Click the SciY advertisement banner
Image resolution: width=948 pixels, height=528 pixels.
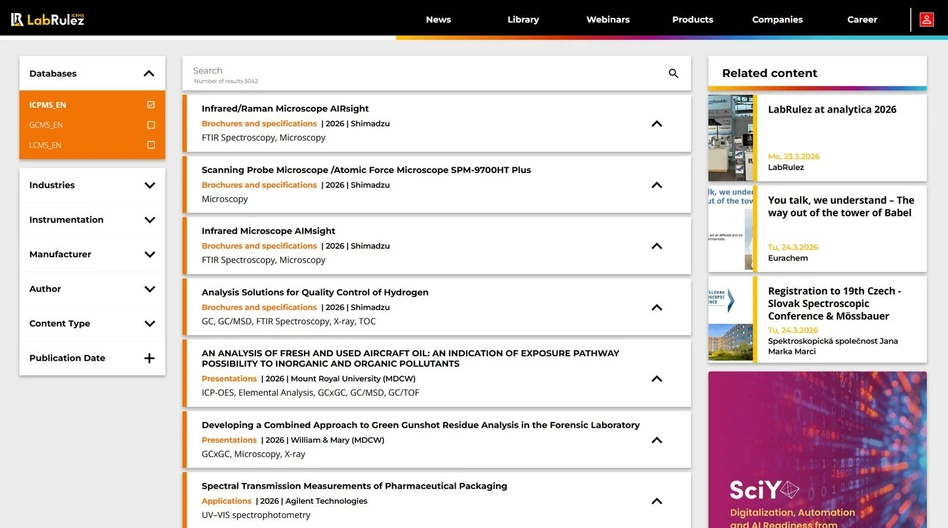(x=817, y=450)
